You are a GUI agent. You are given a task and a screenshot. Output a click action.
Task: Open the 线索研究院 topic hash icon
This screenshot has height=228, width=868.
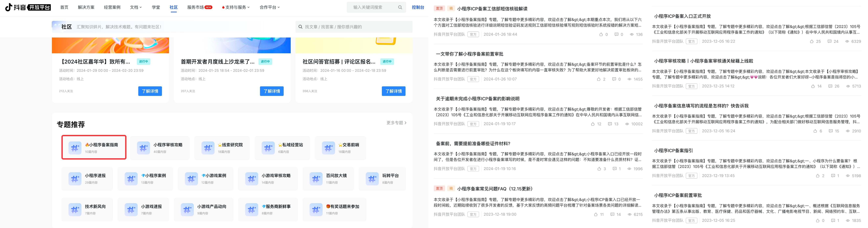click(208, 148)
